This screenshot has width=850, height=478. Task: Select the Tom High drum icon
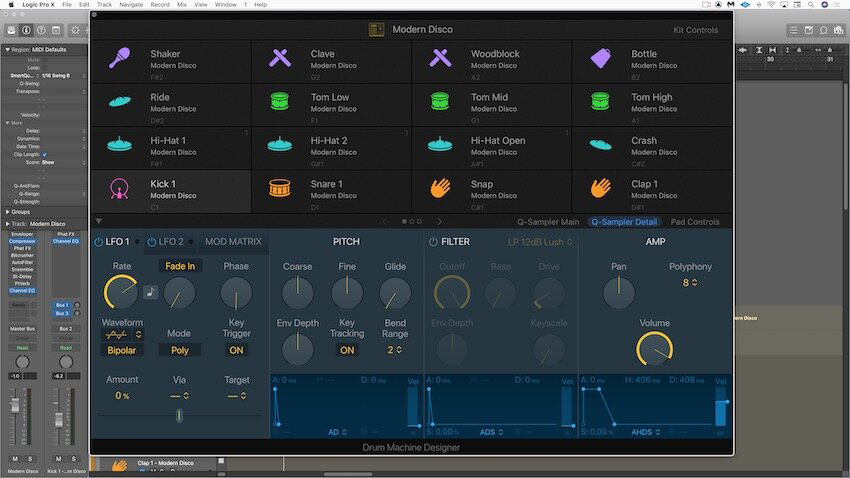601,101
